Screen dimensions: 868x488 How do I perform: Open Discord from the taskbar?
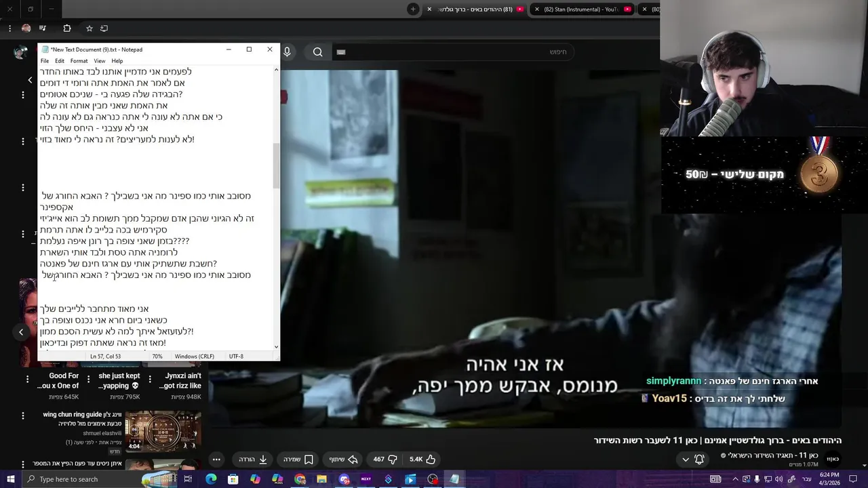(344, 479)
